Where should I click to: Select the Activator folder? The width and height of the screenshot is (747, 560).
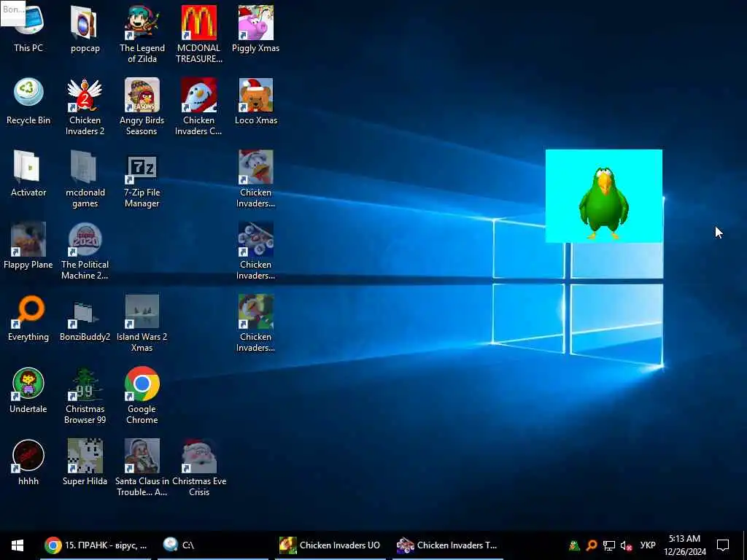[x=28, y=174]
